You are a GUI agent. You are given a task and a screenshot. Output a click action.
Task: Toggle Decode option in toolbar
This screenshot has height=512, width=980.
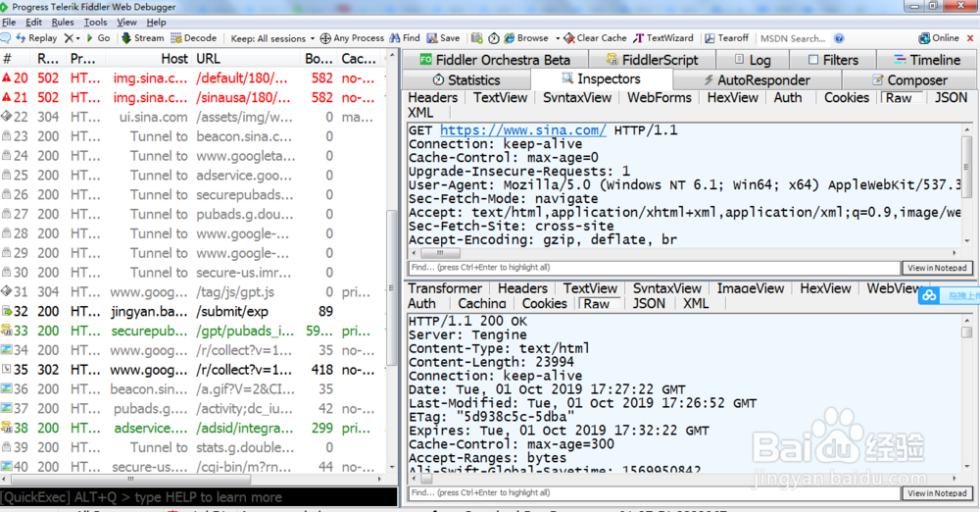[194, 38]
